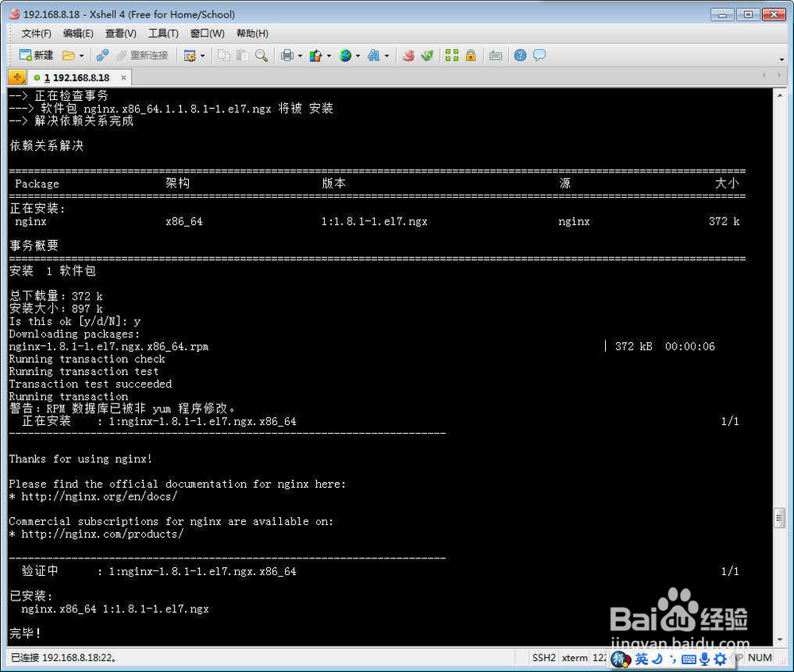Click the Reconnect (重新连接) button
Viewport: 794px width, 672px height.
(142, 55)
